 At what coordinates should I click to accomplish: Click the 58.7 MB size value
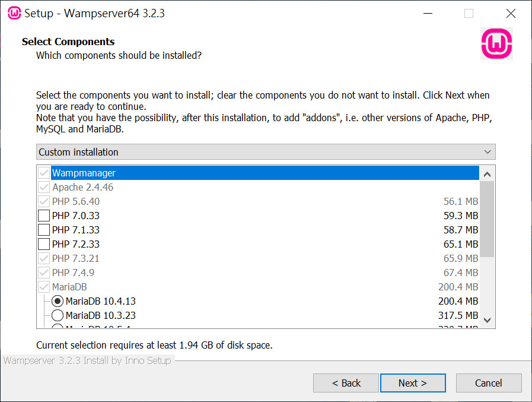click(461, 230)
